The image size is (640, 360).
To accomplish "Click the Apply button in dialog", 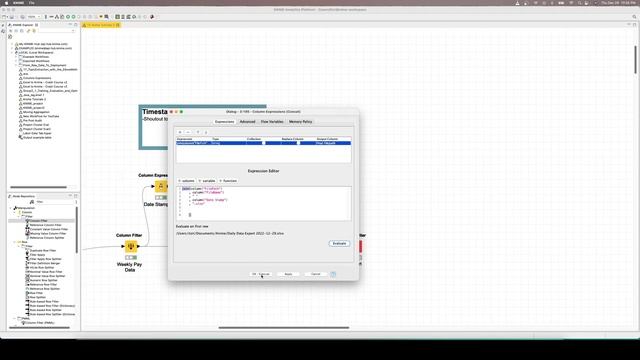I will [x=288, y=274].
